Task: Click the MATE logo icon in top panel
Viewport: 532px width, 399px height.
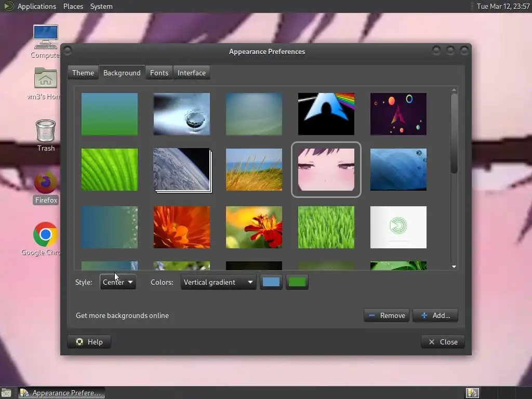Action: click(x=7, y=6)
